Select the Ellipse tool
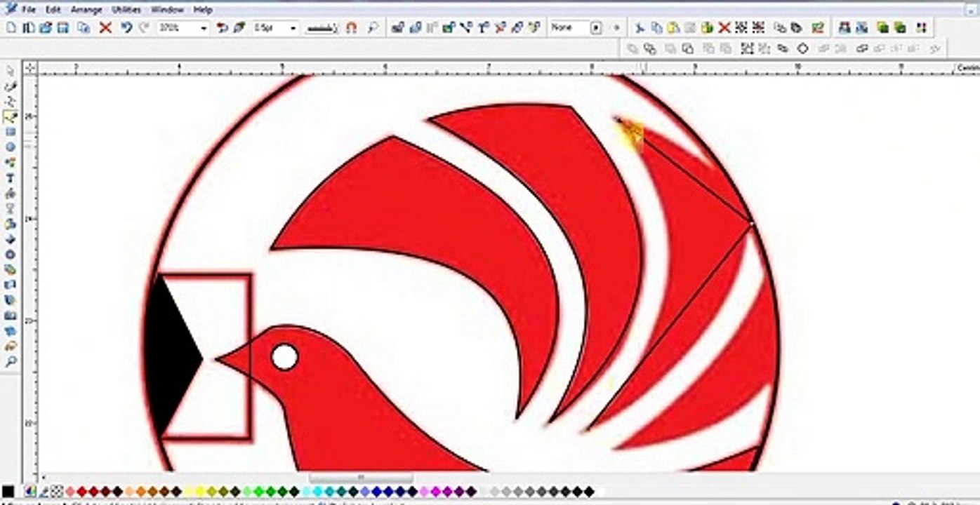 pos(11,147)
